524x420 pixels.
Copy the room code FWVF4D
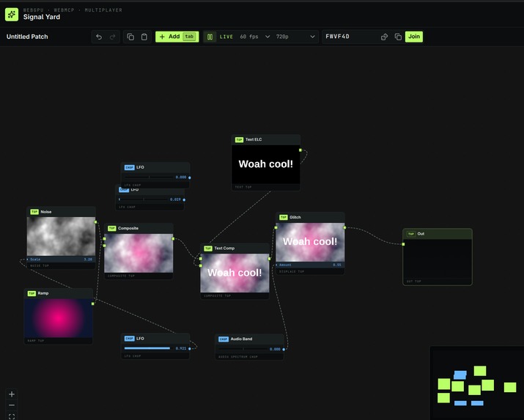coord(398,37)
